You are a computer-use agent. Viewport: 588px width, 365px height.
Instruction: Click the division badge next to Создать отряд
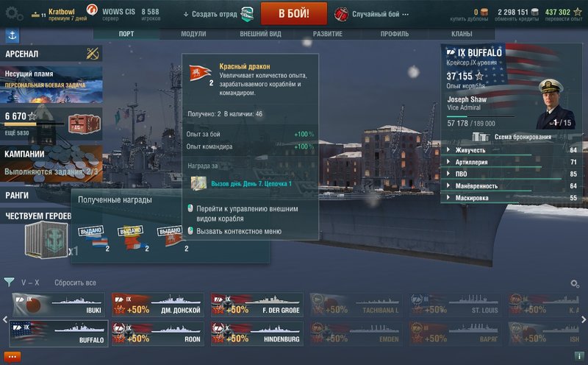point(247,14)
